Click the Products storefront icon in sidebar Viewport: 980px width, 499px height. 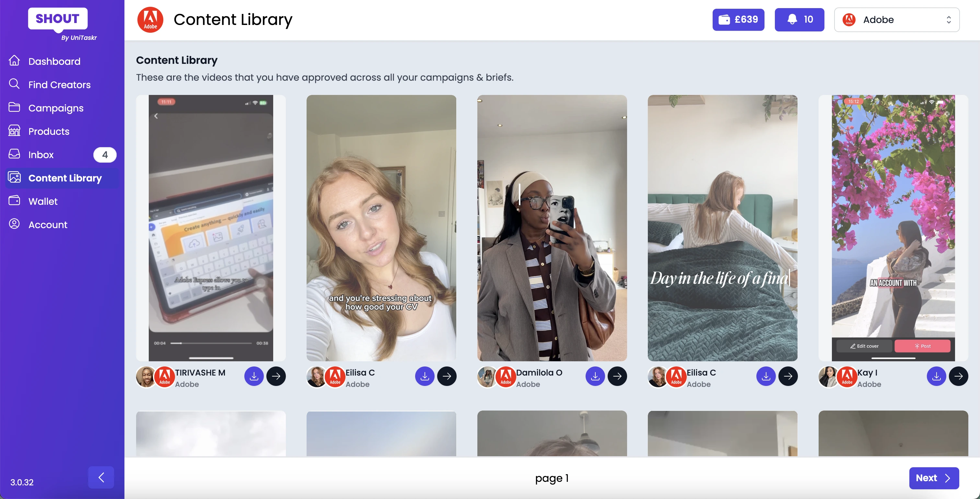tap(14, 131)
